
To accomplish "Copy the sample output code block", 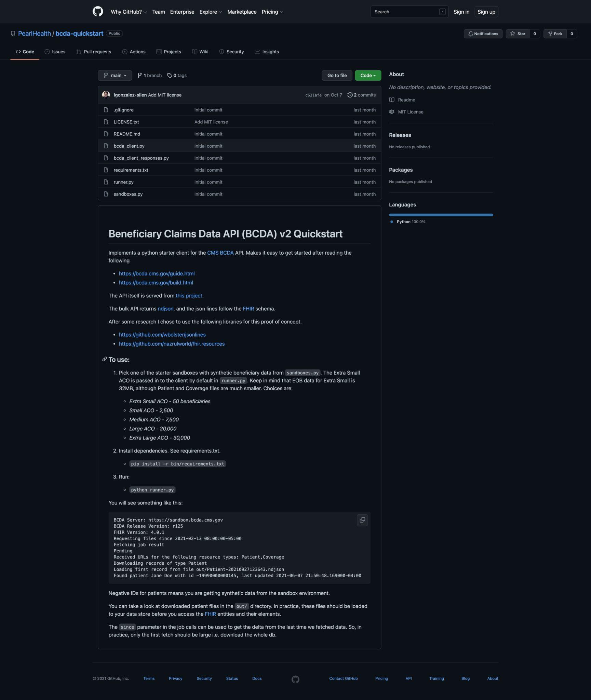I will point(362,520).
